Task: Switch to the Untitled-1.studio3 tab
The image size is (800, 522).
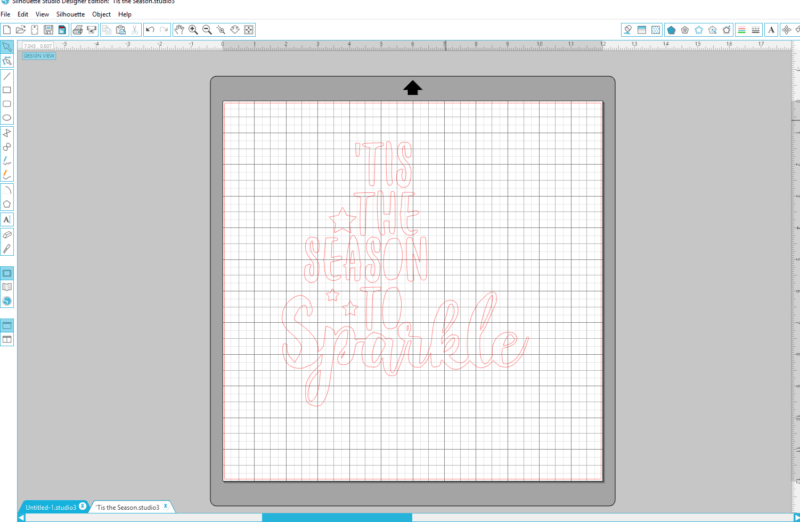Action: click(x=50, y=507)
